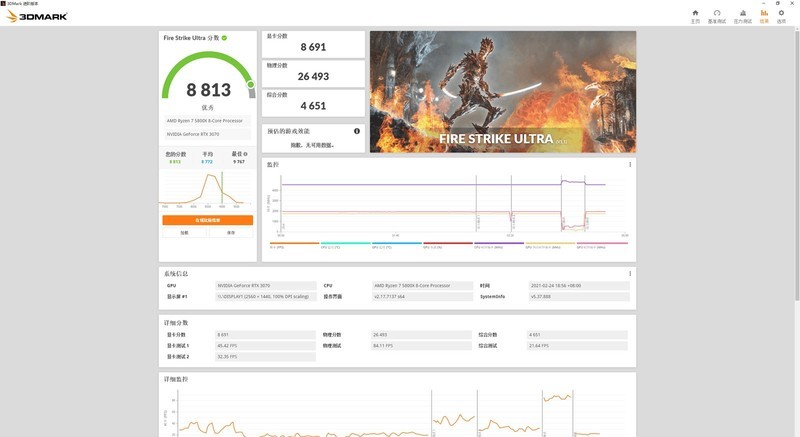Click the Load button under the score chart
This screenshot has width=800, height=437.
(x=184, y=233)
